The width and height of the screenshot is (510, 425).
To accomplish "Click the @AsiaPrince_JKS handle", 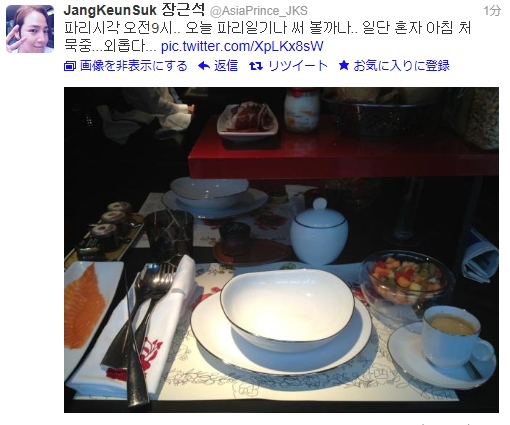I will coord(259,11).
